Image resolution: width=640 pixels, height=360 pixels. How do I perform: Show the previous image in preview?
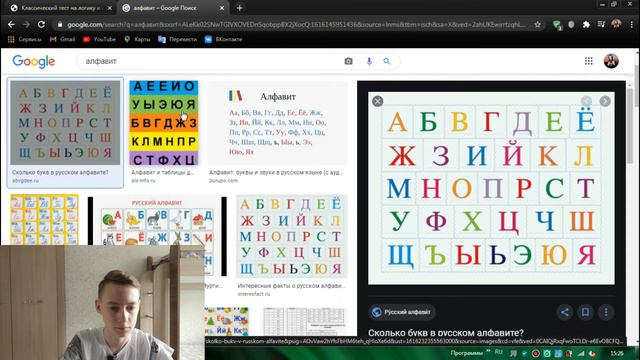[586, 101]
